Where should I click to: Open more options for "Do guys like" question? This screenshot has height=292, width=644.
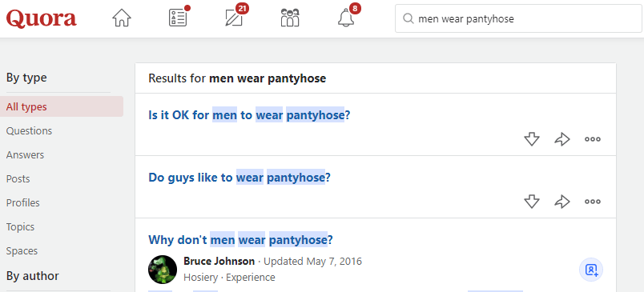(593, 202)
